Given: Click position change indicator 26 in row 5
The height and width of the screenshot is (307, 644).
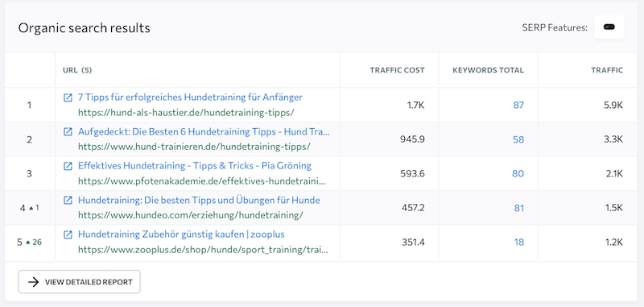Looking at the screenshot, I should (34, 243).
